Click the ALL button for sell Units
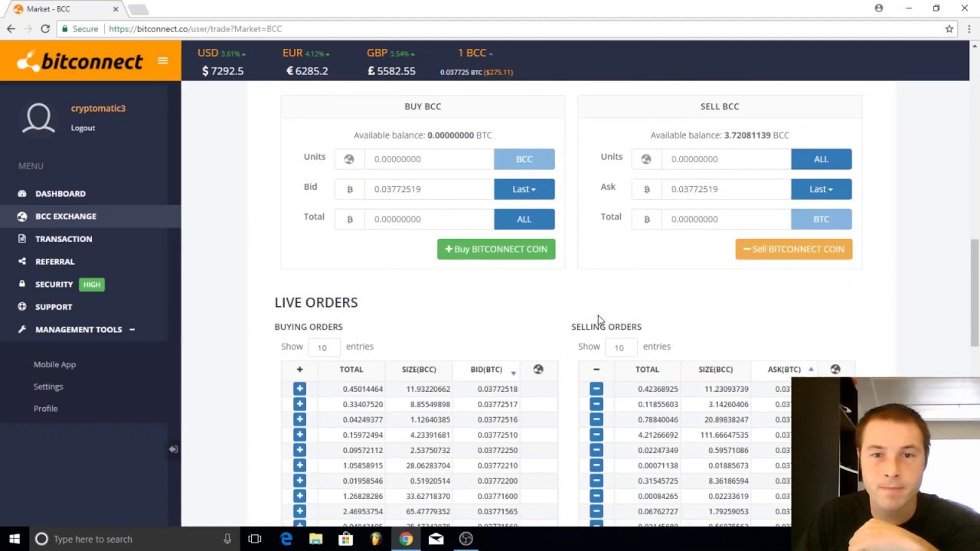Image resolution: width=980 pixels, height=551 pixels. [821, 159]
